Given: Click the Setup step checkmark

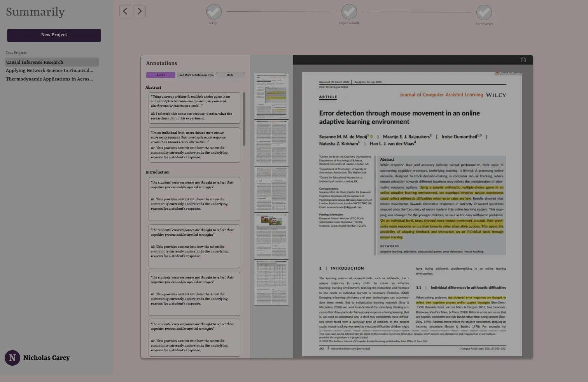Looking at the screenshot, I should tap(213, 12).
